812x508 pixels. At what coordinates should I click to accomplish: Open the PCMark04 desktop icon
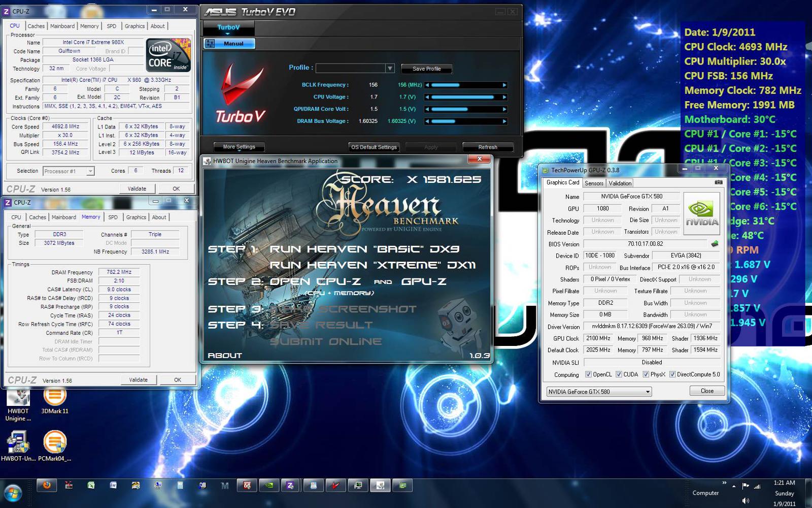click(x=55, y=446)
